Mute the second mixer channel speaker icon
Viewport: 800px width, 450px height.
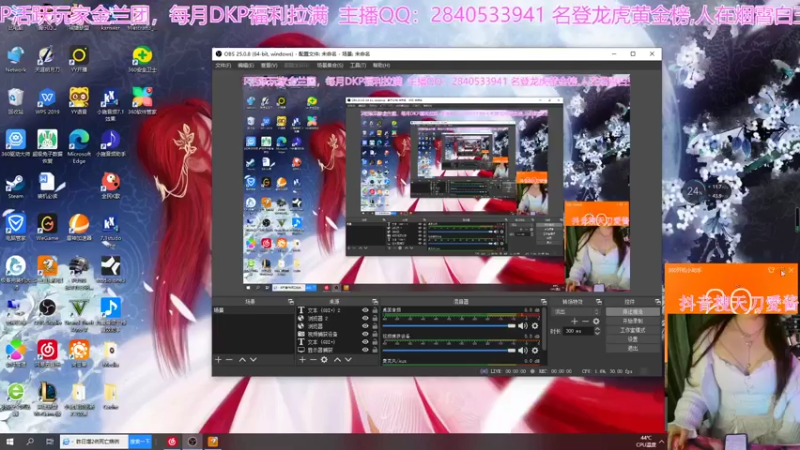[x=522, y=351]
